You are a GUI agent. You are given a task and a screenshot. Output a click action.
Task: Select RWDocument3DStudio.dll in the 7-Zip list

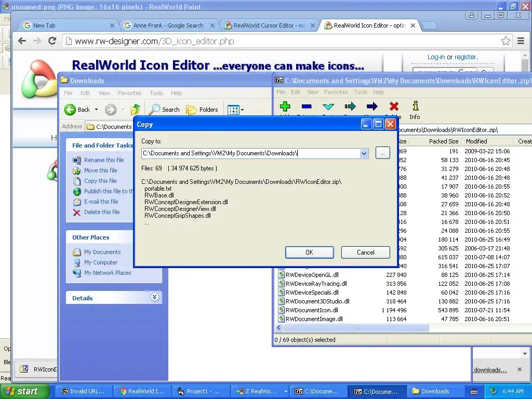click(x=317, y=301)
